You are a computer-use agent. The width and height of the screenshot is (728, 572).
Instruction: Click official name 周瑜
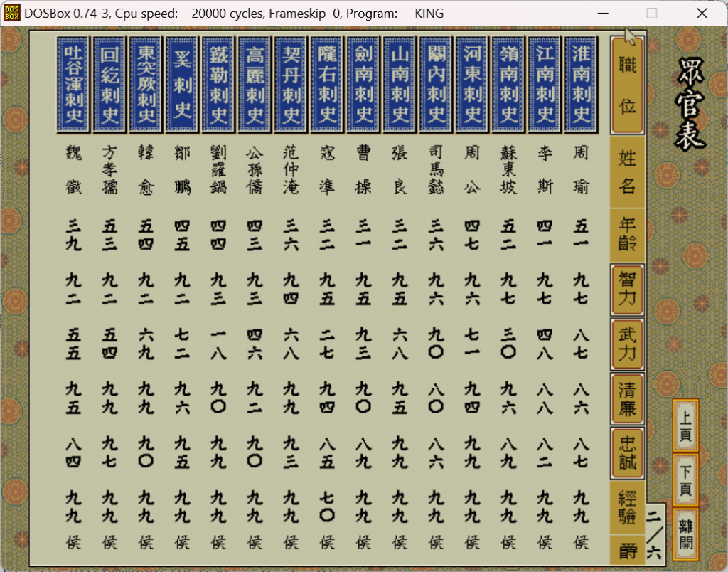click(x=581, y=169)
